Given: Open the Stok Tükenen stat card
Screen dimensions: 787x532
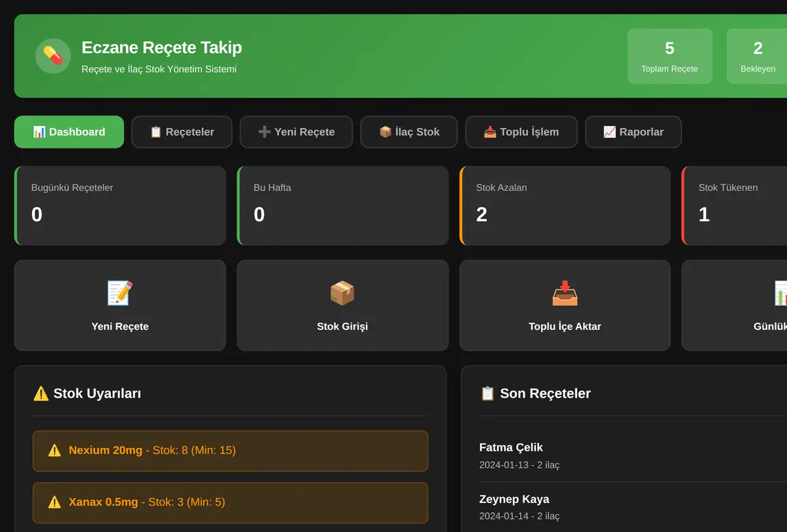Looking at the screenshot, I should (735, 206).
